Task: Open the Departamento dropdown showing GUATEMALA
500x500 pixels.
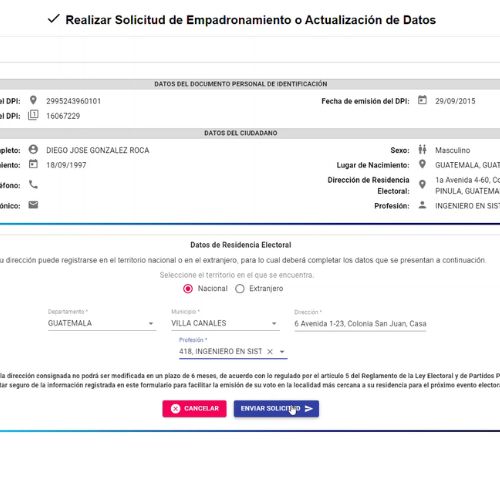Action: [x=102, y=323]
